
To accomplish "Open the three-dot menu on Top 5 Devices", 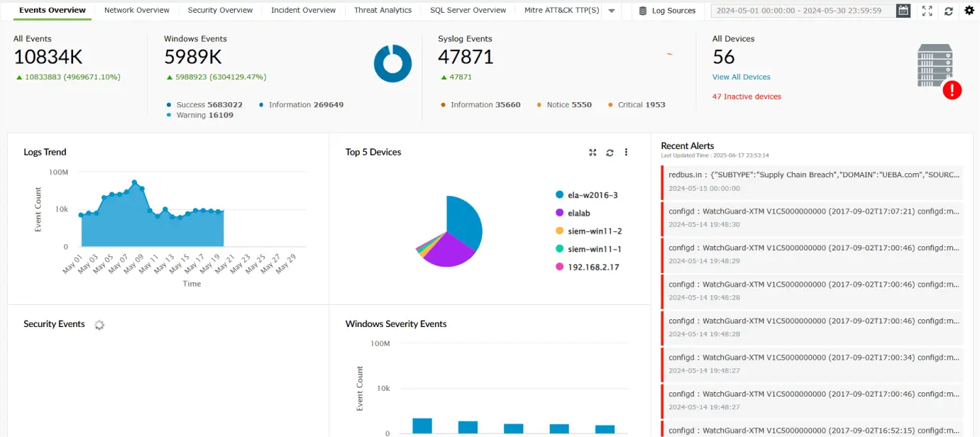I will [x=626, y=152].
